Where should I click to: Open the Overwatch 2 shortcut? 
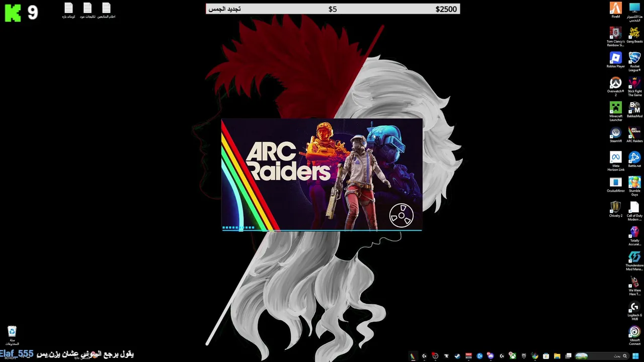pyautogui.click(x=616, y=86)
